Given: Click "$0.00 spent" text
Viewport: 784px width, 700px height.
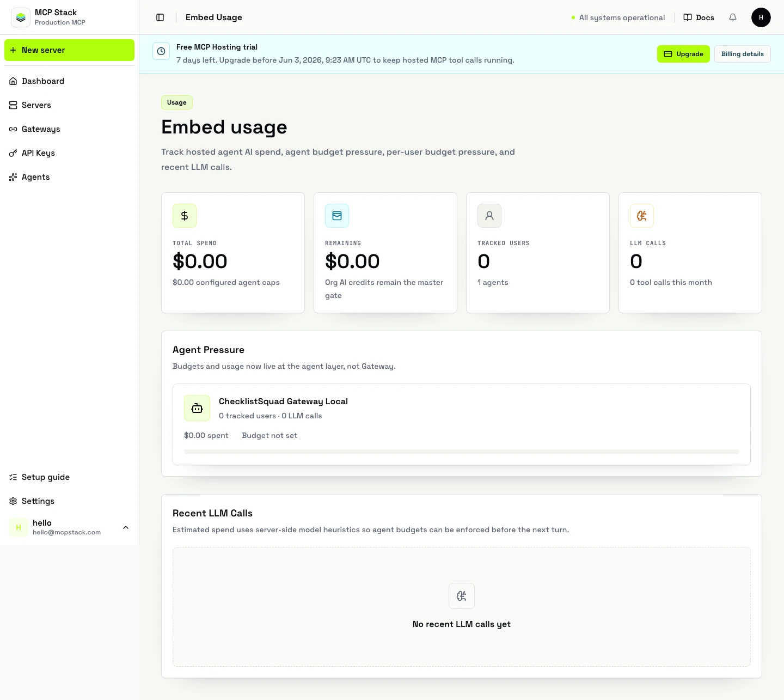Looking at the screenshot, I should 206,435.
